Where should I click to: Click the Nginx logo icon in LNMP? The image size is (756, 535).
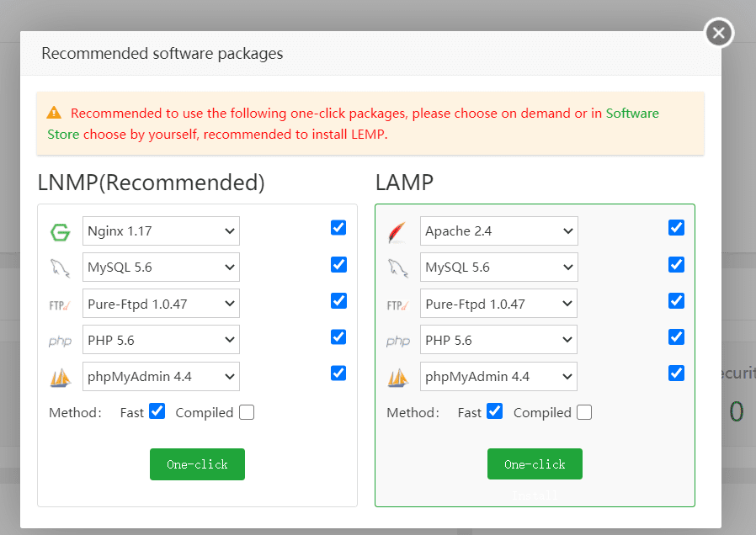point(60,232)
